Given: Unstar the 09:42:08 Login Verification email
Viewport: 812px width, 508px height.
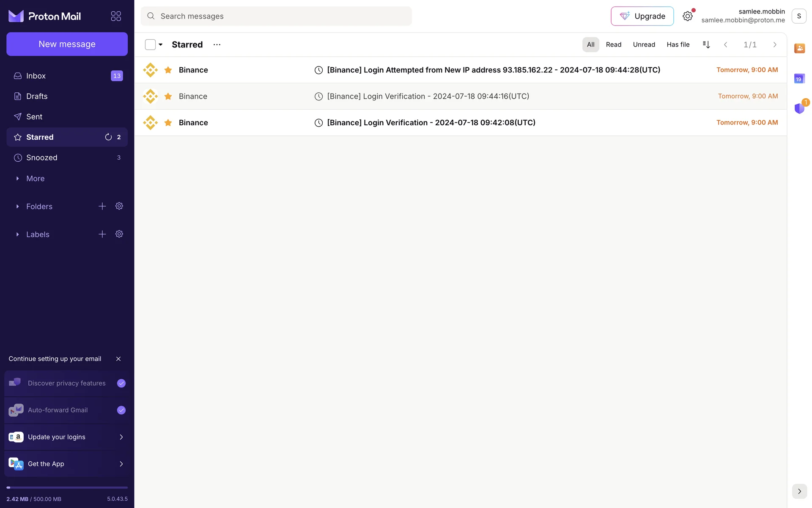Looking at the screenshot, I should click(x=168, y=122).
